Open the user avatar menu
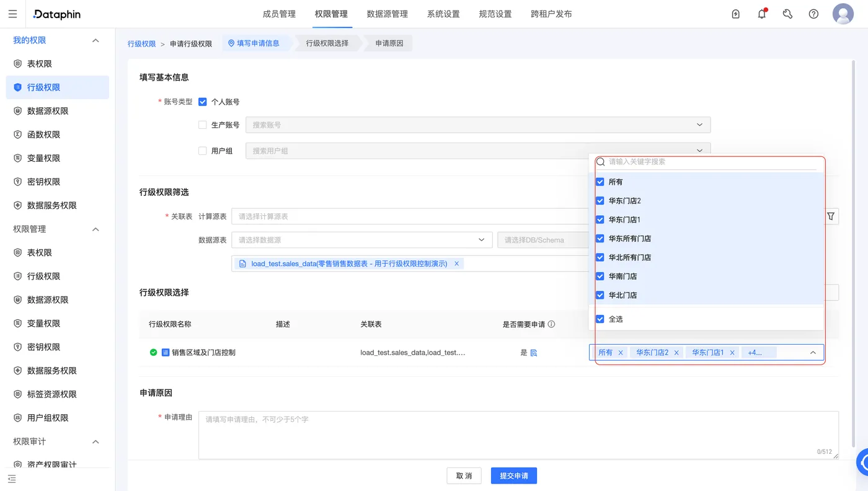Viewport: 868px width, 491px height. [x=843, y=14]
